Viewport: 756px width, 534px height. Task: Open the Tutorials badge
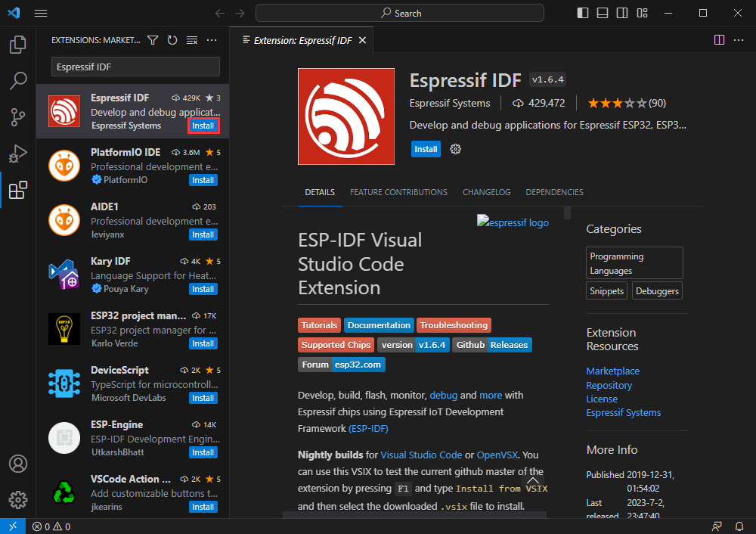coord(319,325)
